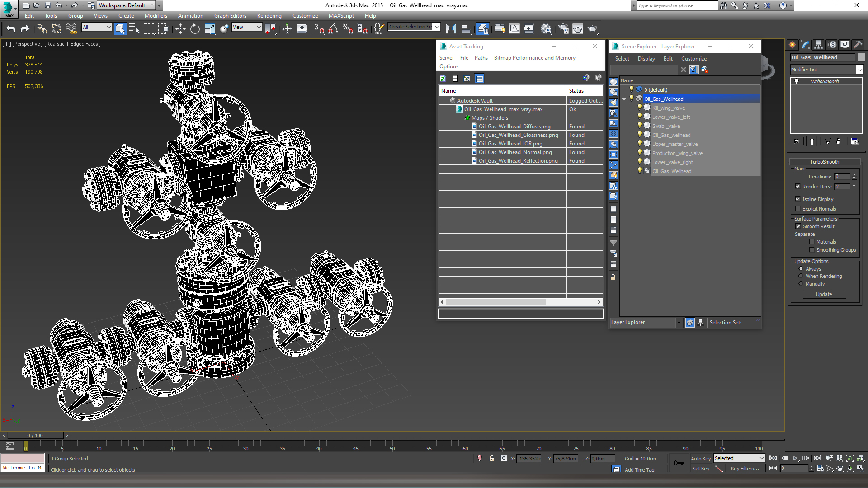Select the Select and Link tool
This screenshot has height=488, width=868.
[42, 29]
